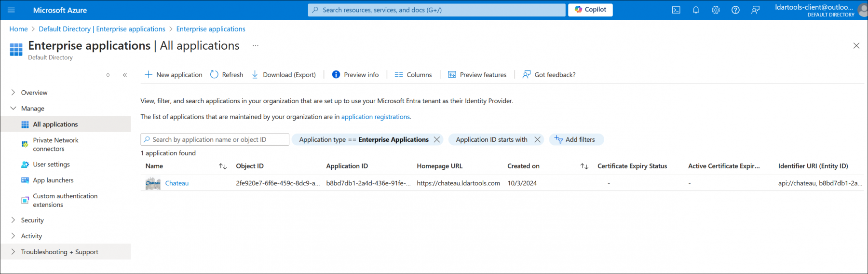Click New application in the toolbar
The height and width of the screenshot is (274, 868).
(x=174, y=75)
